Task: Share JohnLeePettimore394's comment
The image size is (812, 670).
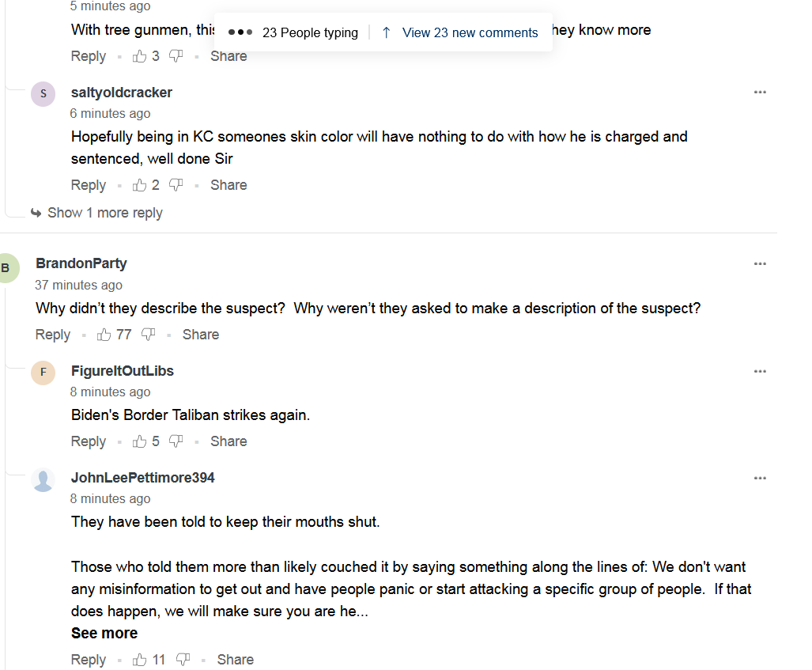Action: [x=235, y=660]
